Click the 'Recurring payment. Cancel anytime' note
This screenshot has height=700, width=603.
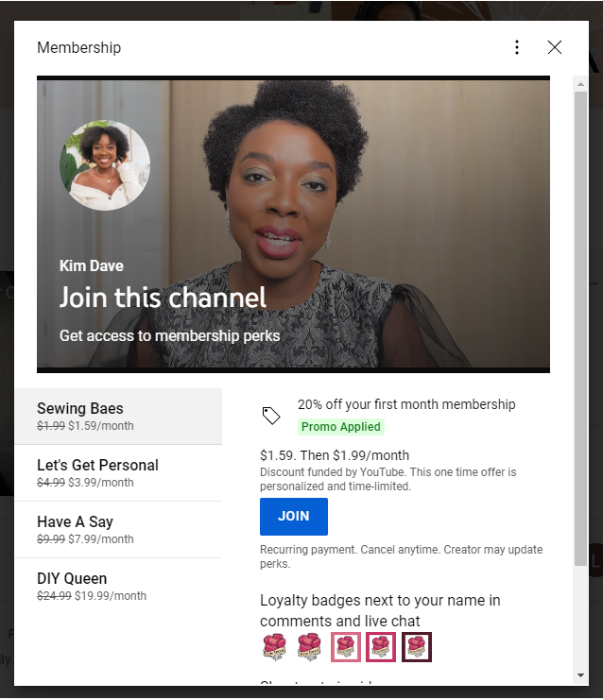point(401,556)
